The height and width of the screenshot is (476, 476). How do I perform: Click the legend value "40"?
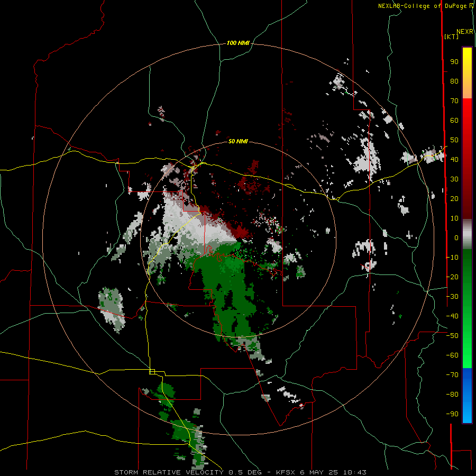[454, 159]
